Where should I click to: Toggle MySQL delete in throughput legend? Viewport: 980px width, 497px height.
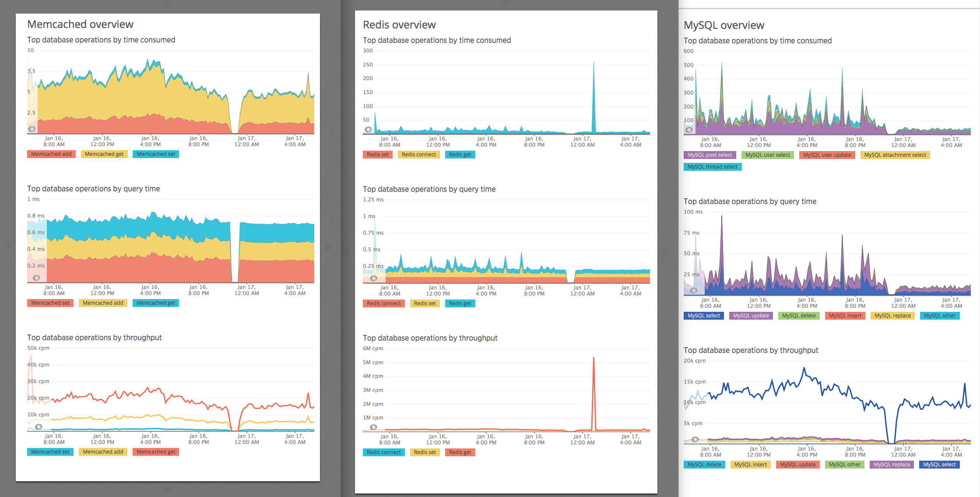point(704,465)
